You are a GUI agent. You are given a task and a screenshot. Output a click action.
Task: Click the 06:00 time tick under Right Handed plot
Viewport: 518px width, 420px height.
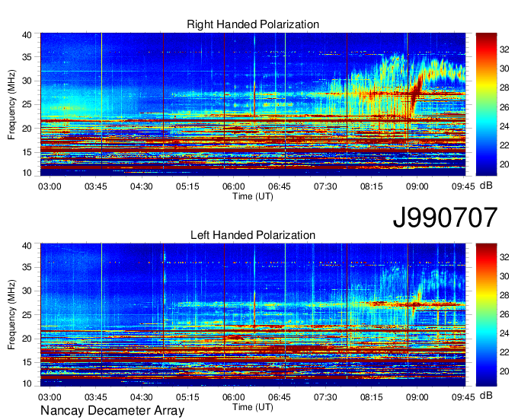coord(234,186)
